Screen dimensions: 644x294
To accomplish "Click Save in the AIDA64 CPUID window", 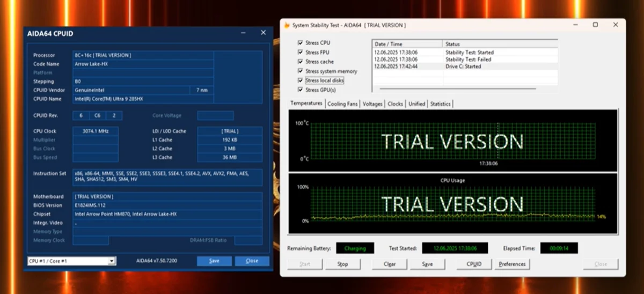I will (214, 261).
